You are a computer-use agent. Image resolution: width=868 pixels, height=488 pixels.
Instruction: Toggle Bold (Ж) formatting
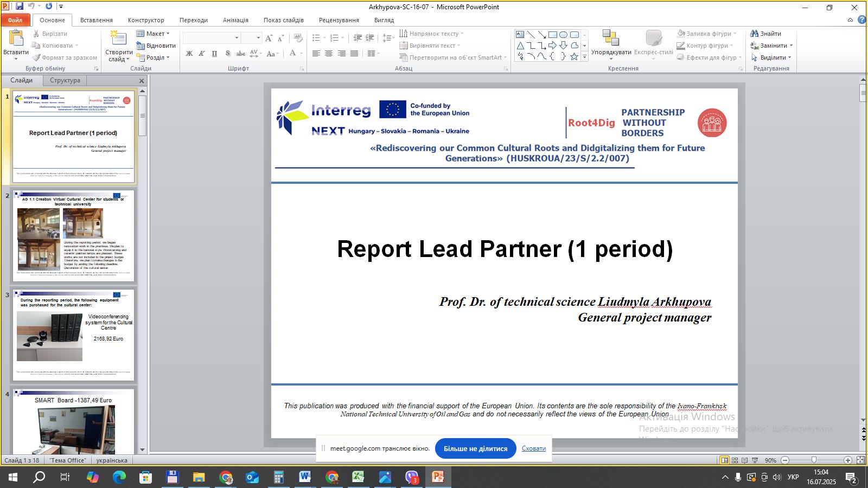189,53
